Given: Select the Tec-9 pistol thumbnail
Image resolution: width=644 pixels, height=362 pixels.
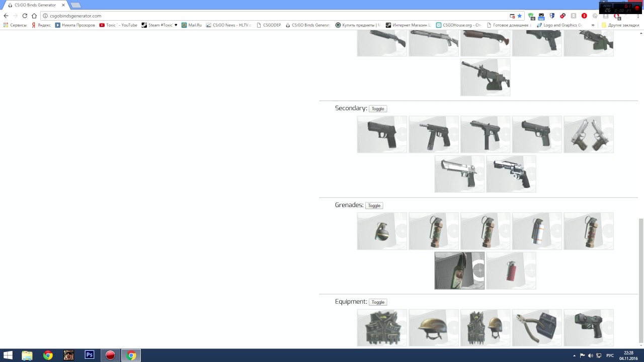Looking at the screenshot, I should 485,134.
